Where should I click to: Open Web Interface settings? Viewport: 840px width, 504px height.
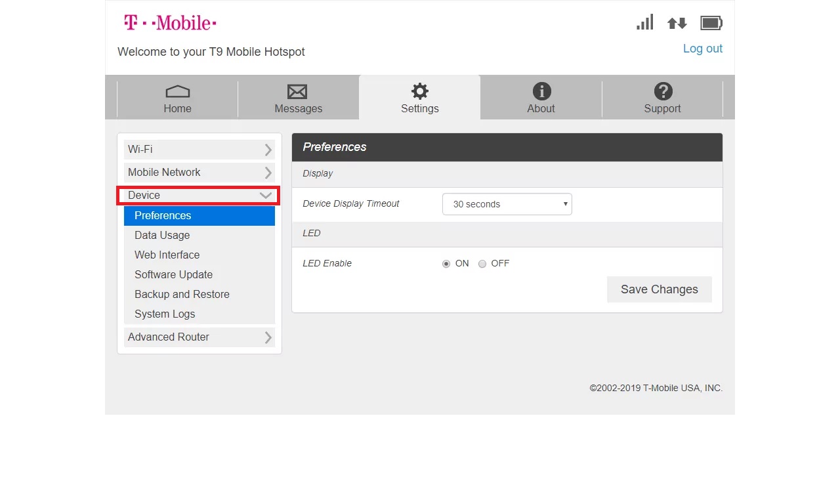[199, 255]
